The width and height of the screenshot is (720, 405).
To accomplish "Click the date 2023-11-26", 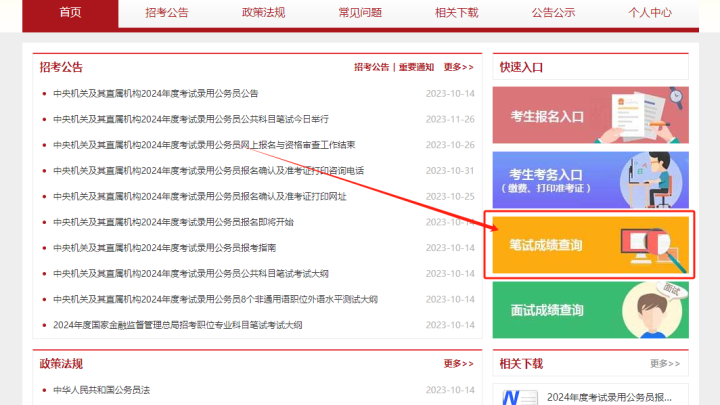I will click(x=450, y=119).
